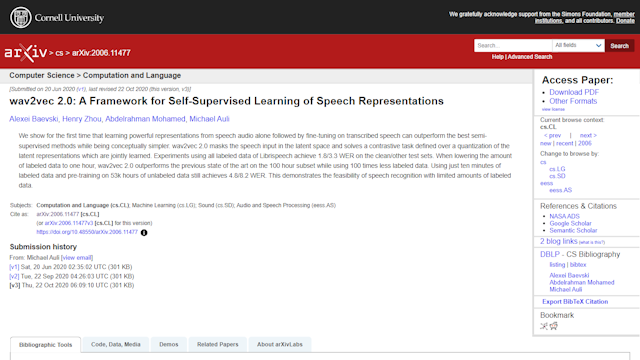The width and height of the screenshot is (640, 360).
Task: Click the view license link
Action: (x=553, y=109)
